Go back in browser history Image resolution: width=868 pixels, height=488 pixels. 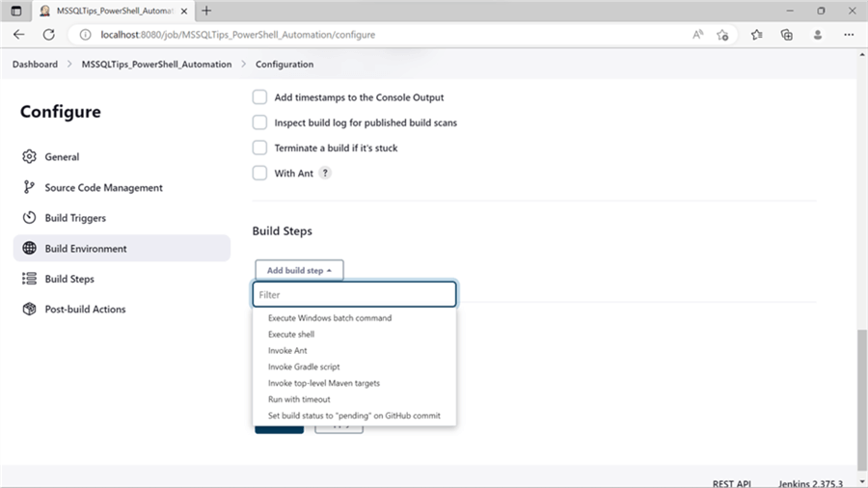tap(19, 35)
